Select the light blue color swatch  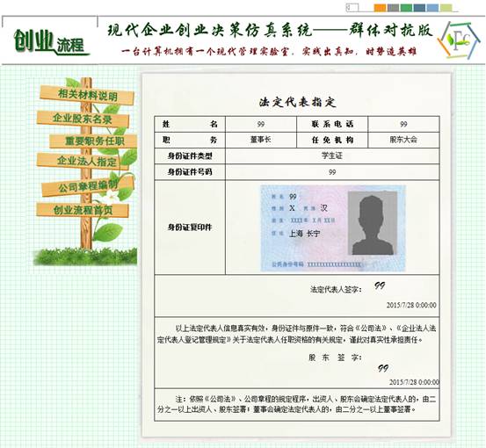coord(432,8)
